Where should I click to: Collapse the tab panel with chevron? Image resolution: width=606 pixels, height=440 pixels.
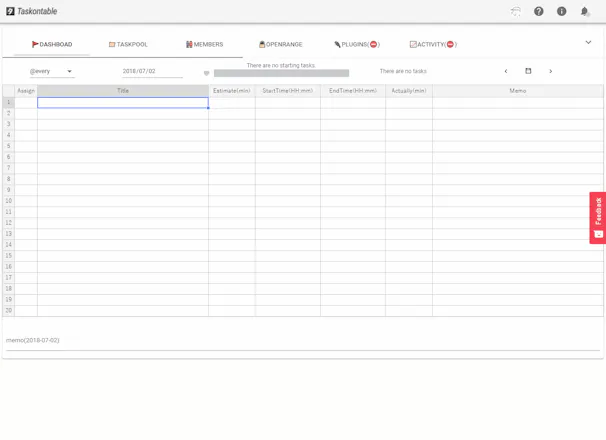coord(588,43)
